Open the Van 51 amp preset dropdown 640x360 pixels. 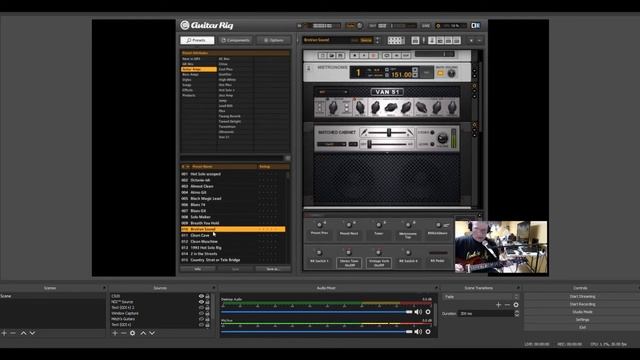tap(333, 92)
